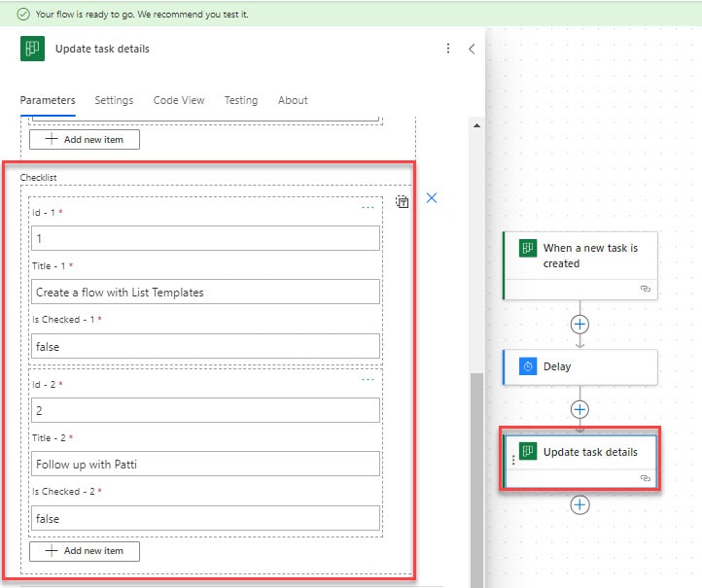
Task: Click the Title - 2 field Follow up with Patti
Action: pos(205,464)
